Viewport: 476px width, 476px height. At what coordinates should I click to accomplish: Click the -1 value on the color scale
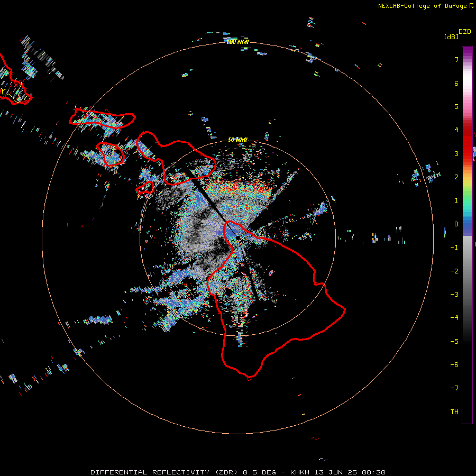tap(454, 248)
